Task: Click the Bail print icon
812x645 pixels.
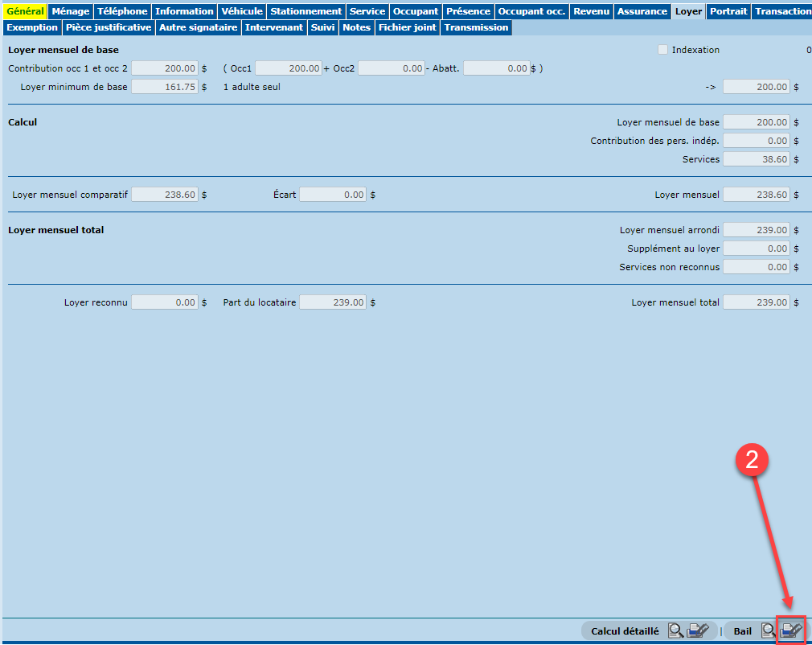Action: (x=791, y=631)
